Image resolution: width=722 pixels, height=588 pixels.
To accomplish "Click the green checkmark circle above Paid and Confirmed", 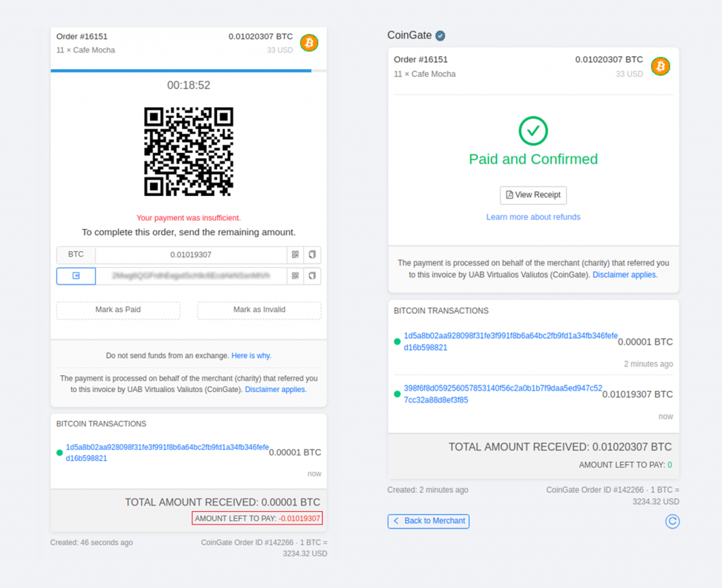I will [x=533, y=130].
